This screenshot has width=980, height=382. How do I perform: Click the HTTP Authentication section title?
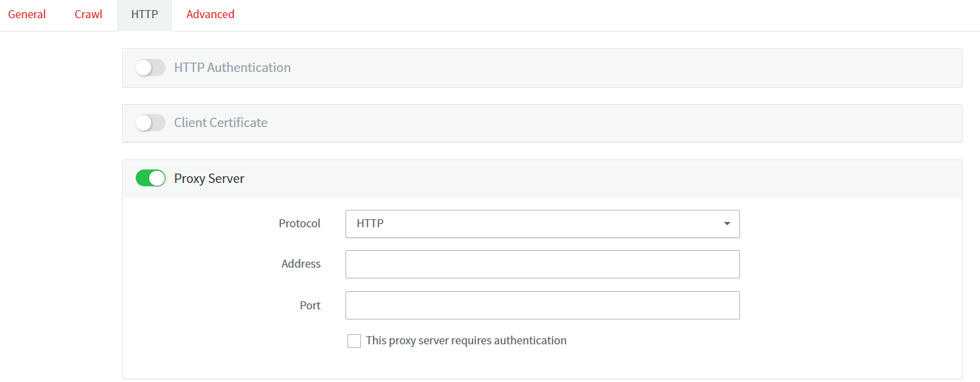click(232, 67)
